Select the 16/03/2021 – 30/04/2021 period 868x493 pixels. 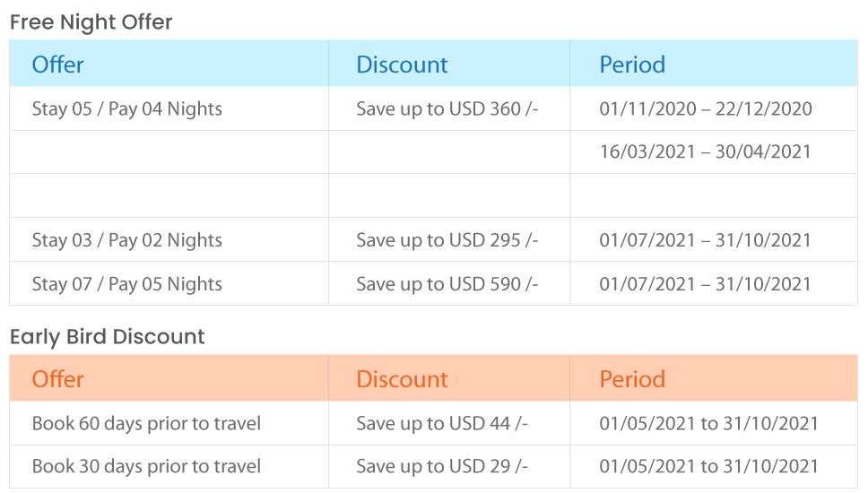point(705,151)
